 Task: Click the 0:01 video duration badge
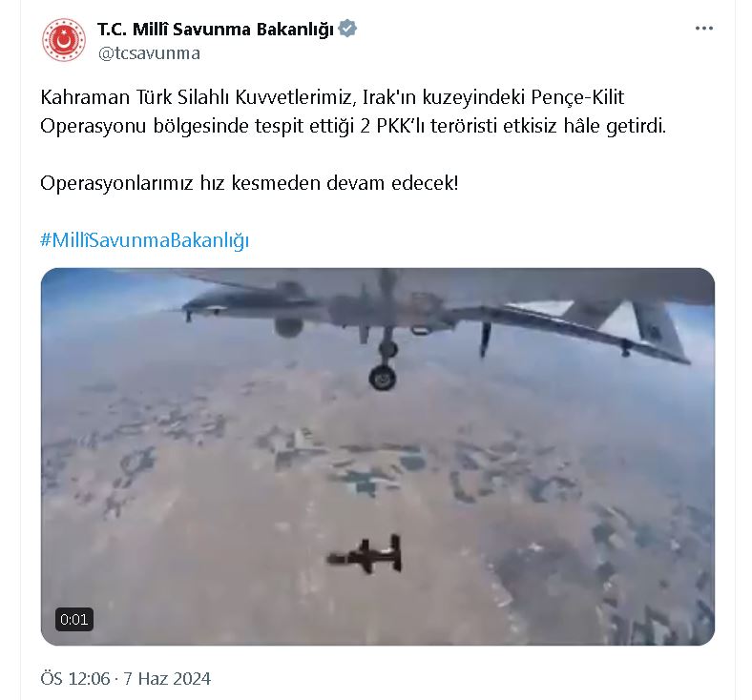pyautogui.click(x=74, y=620)
